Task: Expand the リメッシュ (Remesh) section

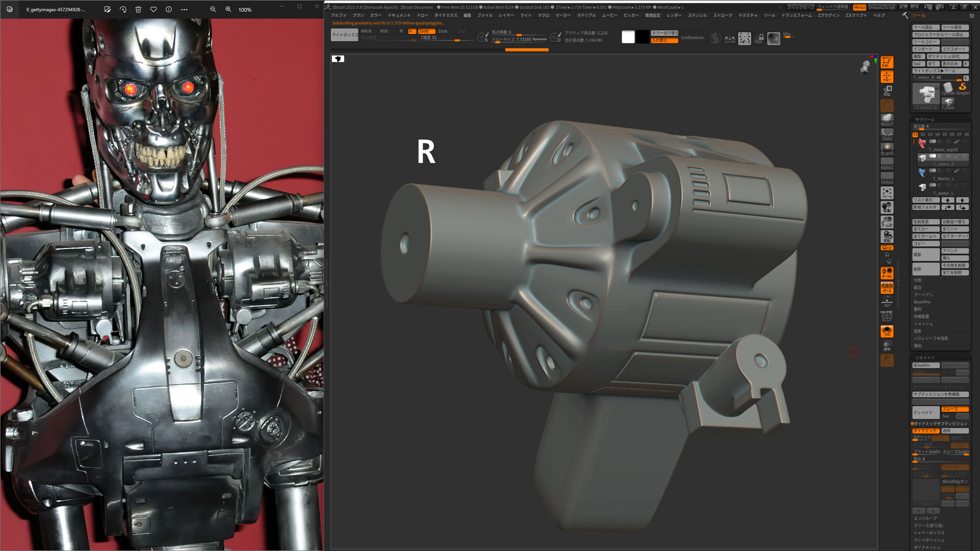Action: (x=923, y=324)
